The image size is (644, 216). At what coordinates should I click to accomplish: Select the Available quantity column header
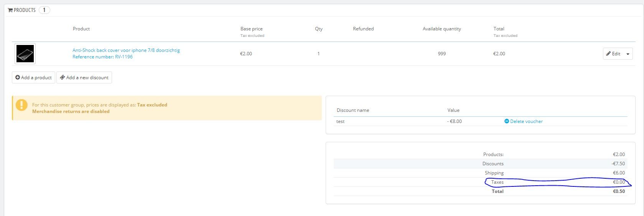442,29
